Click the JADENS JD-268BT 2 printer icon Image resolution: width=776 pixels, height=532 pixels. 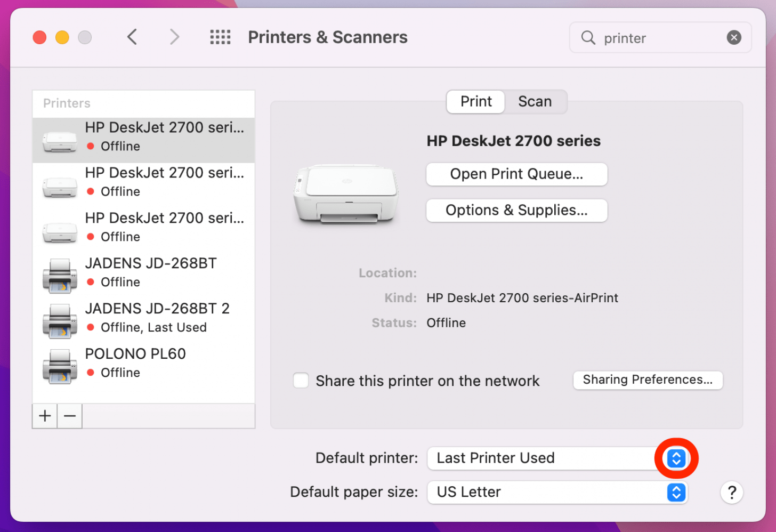(60, 321)
